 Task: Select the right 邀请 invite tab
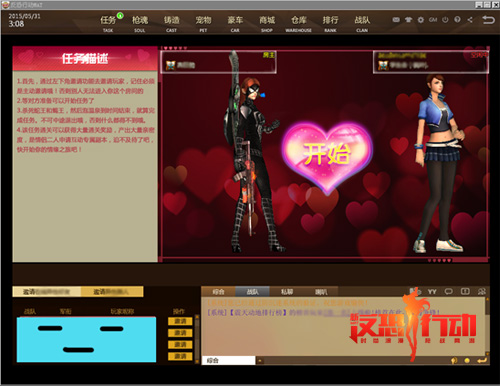click(112, 292)
